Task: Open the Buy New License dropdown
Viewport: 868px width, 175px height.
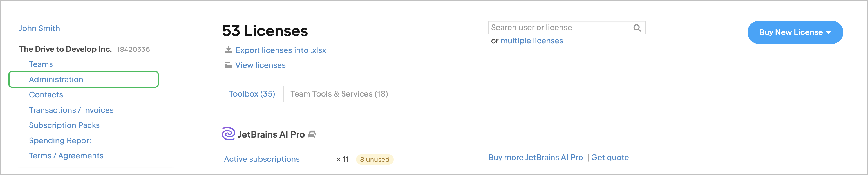Action: [x=795, y=32]
